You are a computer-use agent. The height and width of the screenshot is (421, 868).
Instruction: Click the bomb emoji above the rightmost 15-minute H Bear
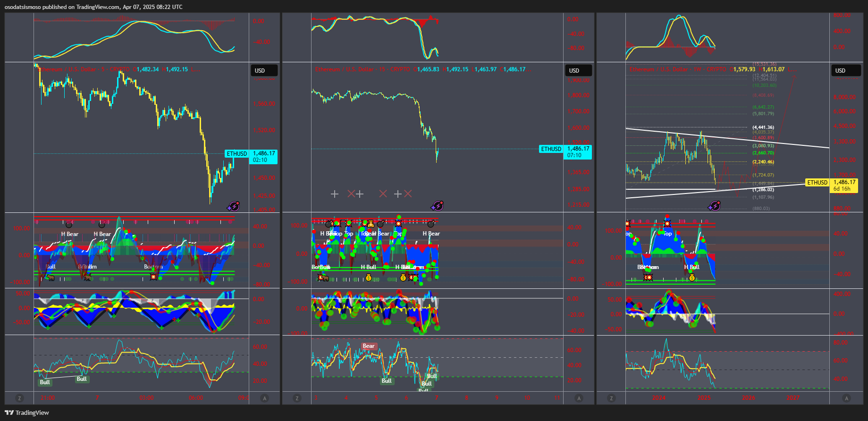point(430,224)
